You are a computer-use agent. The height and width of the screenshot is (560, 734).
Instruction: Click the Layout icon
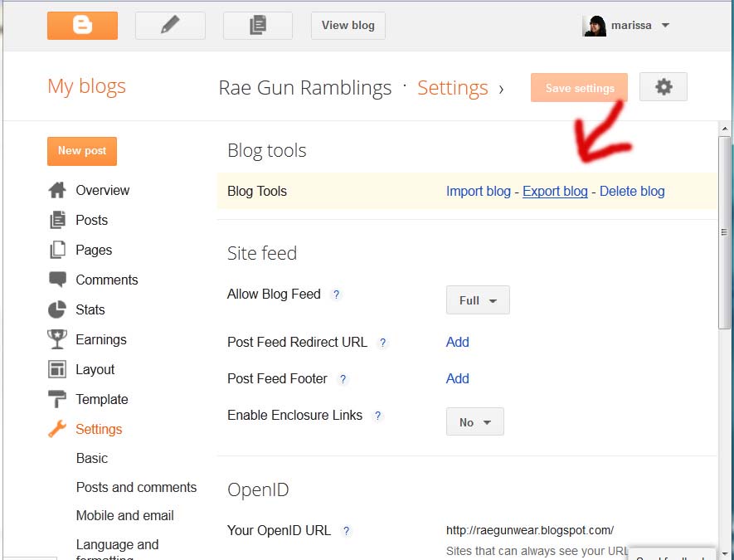(x=57, y=369)
